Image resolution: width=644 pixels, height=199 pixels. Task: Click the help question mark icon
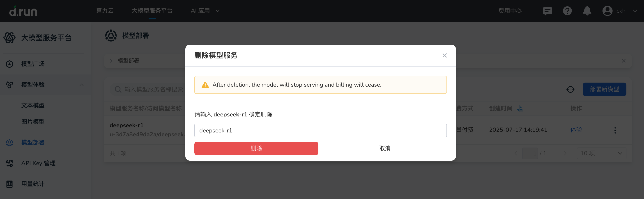[567, 11]
